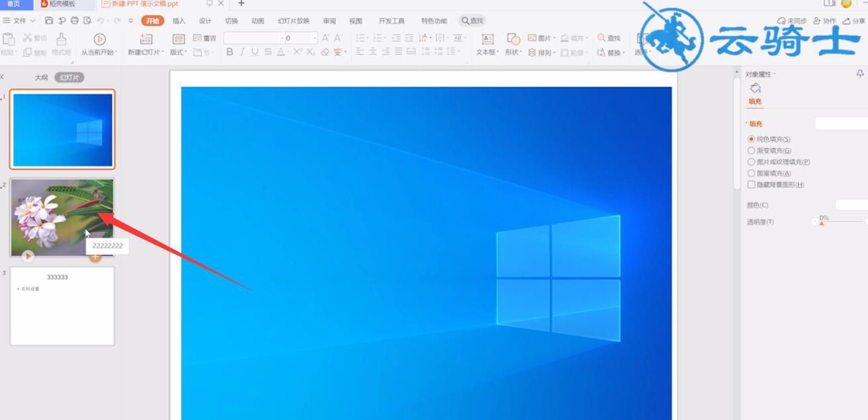Apply Underline formatting (U)
Screen dimensions: 868x420
[255, 52]
